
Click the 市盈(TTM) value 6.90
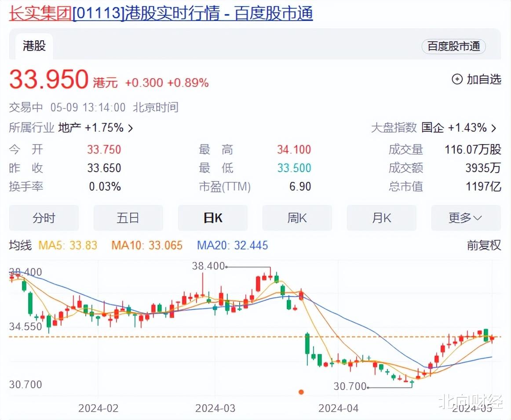[x=300, y=187]
